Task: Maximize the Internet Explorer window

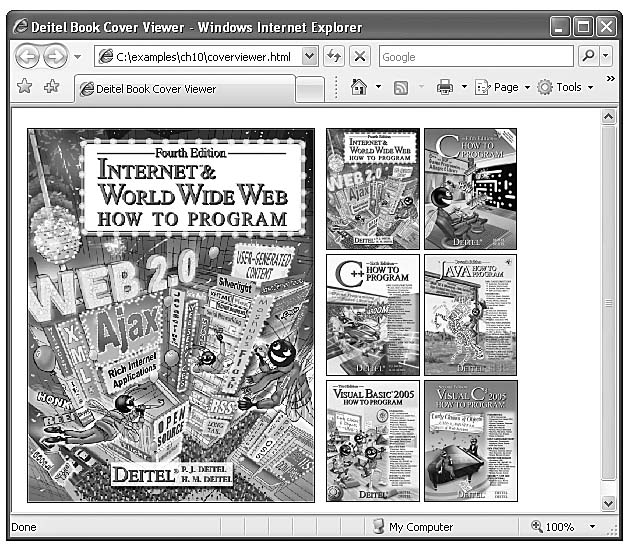Action: [583, 27]
